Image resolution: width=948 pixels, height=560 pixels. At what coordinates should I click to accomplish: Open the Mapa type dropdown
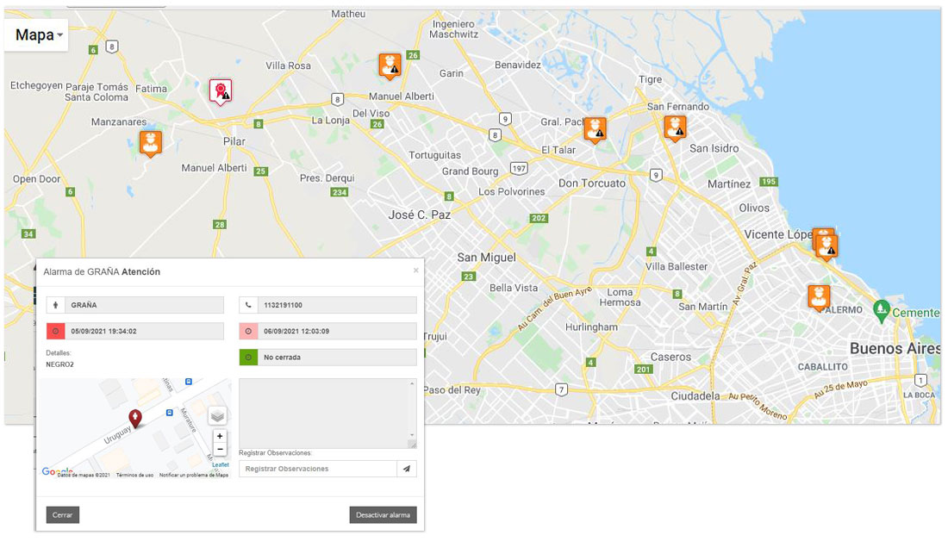point(39,35)
